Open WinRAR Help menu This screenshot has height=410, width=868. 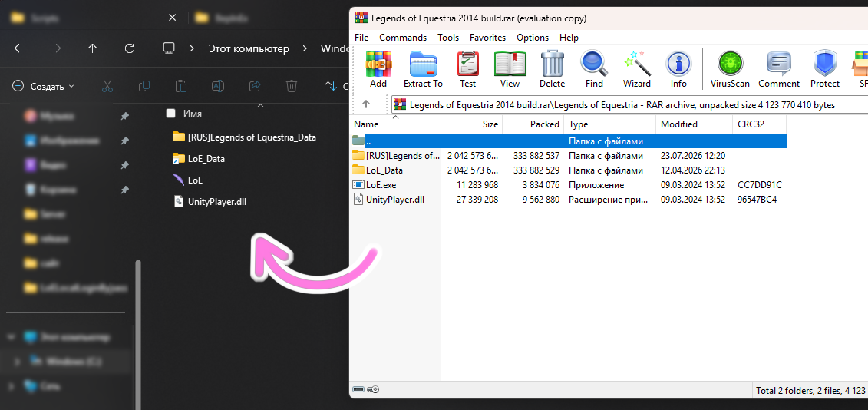pyautogui.click(x=569, y=38)
